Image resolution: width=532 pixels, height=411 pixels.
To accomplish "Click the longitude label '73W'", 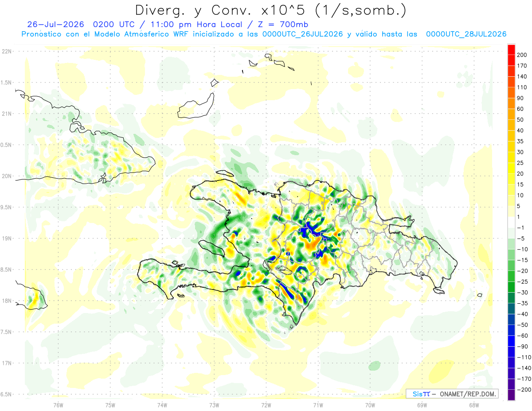I will click(x=214, y=405).
